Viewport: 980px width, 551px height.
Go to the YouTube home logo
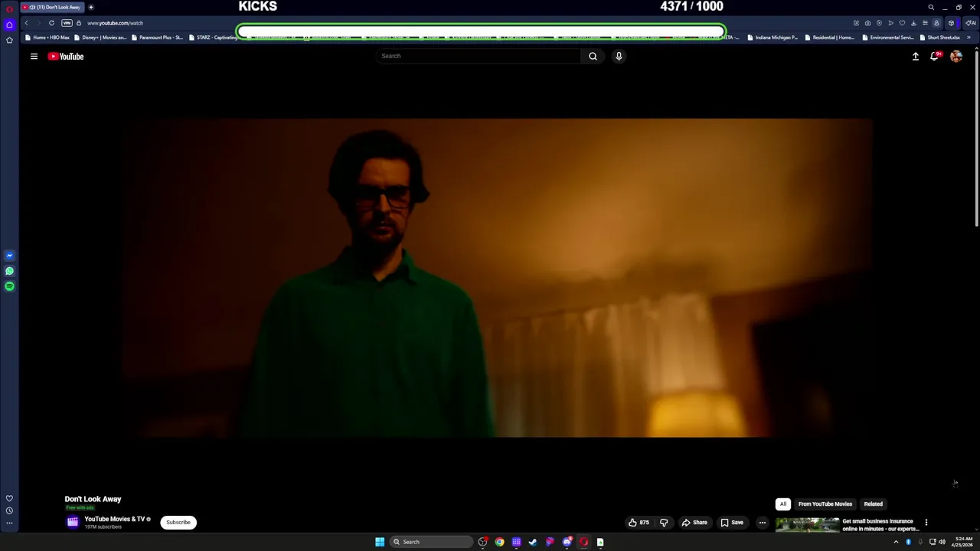click(66, 56)
